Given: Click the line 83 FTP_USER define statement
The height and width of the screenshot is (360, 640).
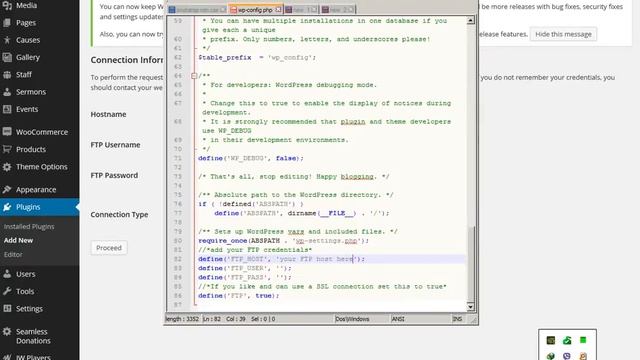Looking at the screenshot, I should (x=245, y=268).
